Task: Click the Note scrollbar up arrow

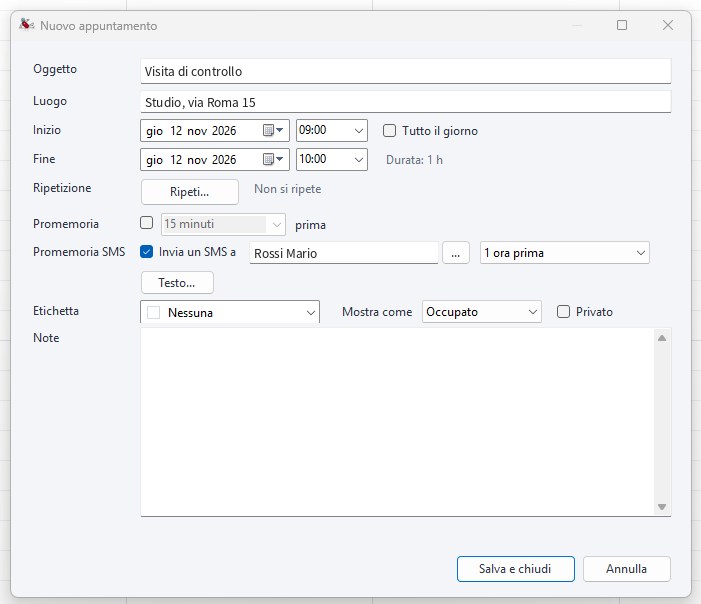Action: [662, 338]
